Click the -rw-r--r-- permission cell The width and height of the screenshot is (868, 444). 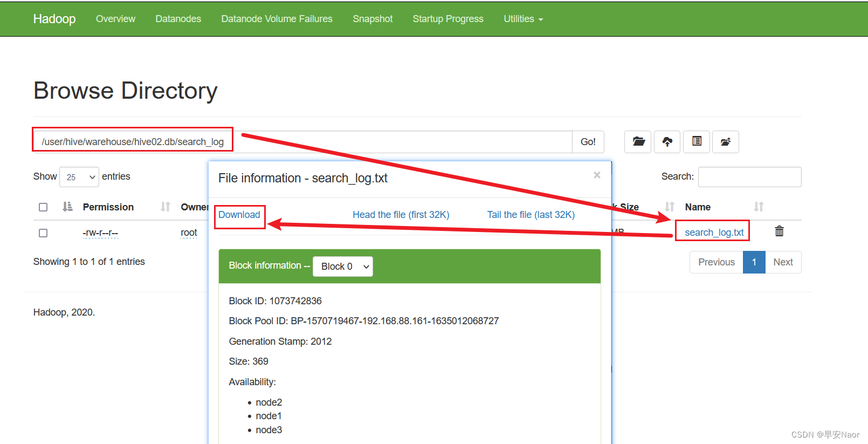pos(100,233)
